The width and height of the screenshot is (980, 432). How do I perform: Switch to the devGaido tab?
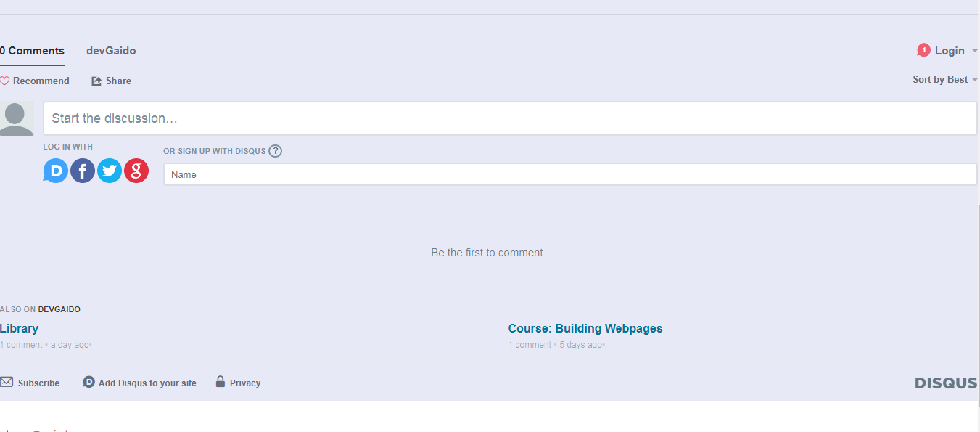point(111,51)
